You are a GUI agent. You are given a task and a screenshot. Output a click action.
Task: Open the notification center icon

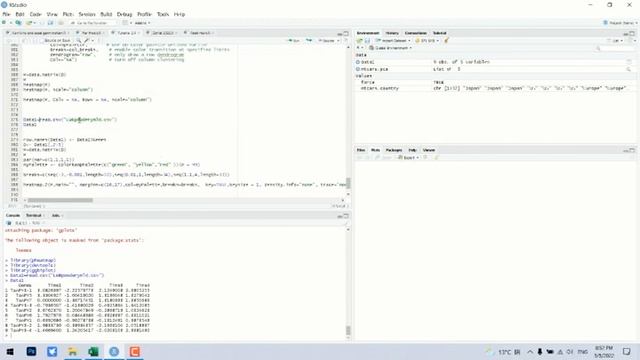(x=627, y=351)
